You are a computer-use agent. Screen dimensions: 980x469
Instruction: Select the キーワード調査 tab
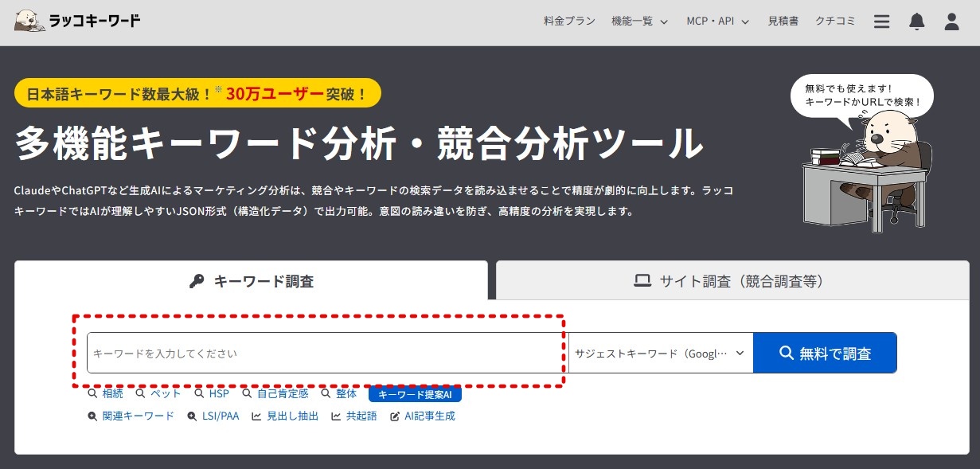pos(251,281)
